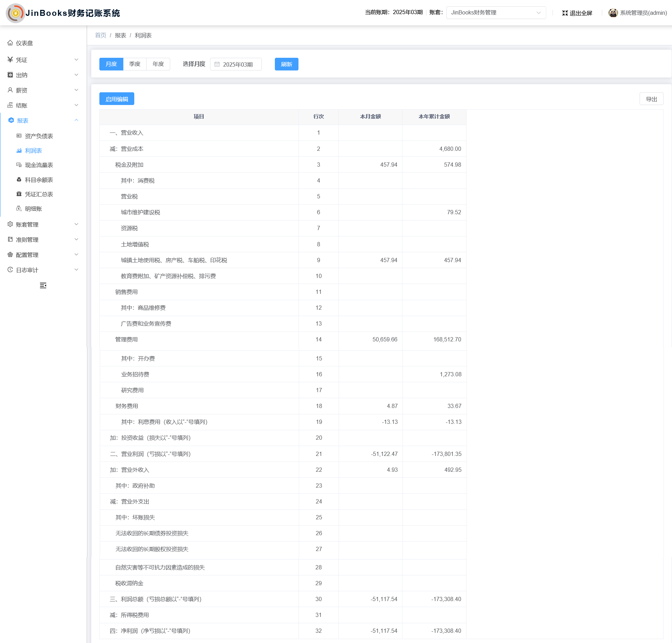This screenshot has width=672, height=643.
Task: Open the detail ledger menu item
Action: (33, 209)
